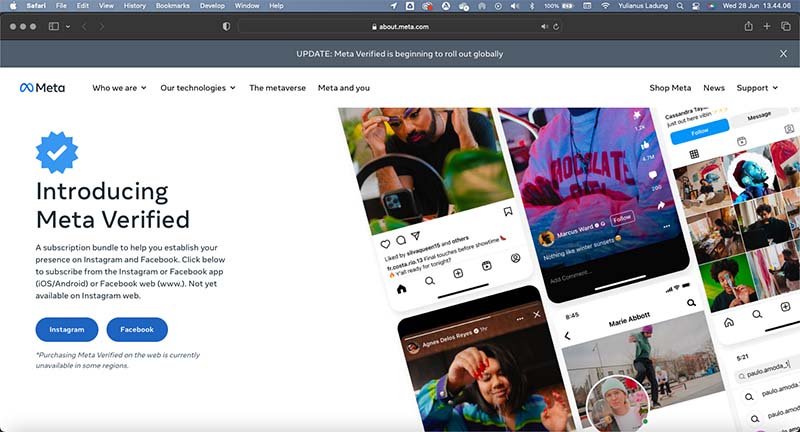The height and width of the screenshot is (432, 800).
Task: Click the Shop Meta link
Action: point(670,88)
